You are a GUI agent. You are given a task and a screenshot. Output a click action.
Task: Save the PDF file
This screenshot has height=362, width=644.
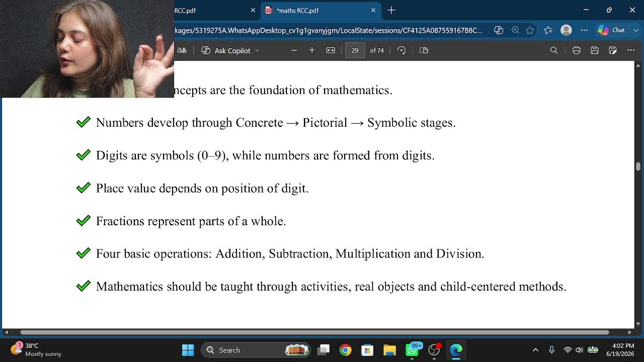coord(595,50)
